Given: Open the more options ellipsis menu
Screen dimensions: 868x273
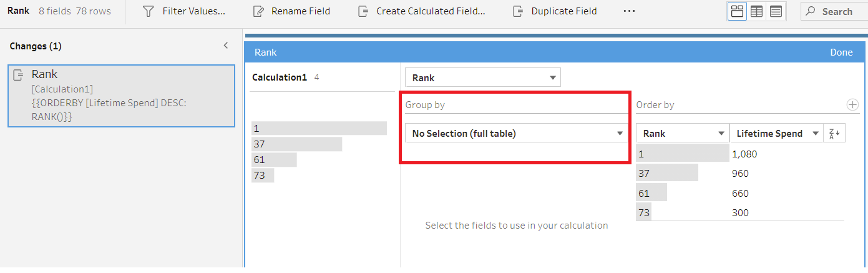Looking at the screenshot, I should (629, 11).
